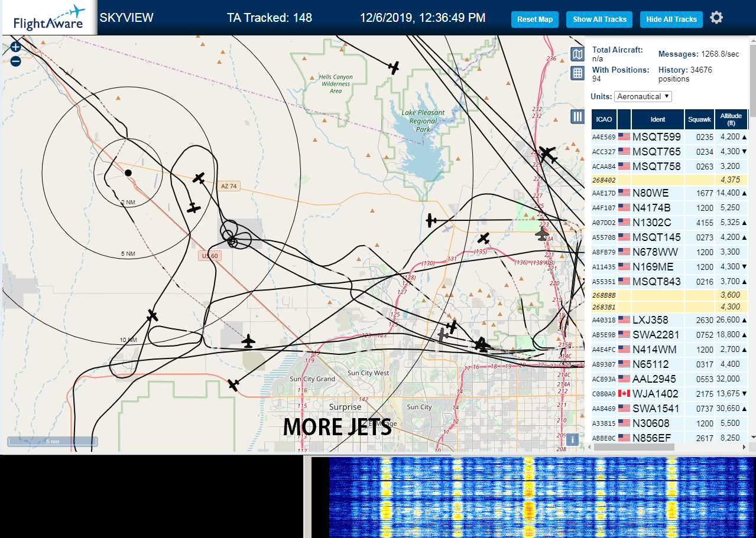The width and height of the screenshot is (756, 538).
Task: Click US flag for MSQT599
Action: pos(624,137)
